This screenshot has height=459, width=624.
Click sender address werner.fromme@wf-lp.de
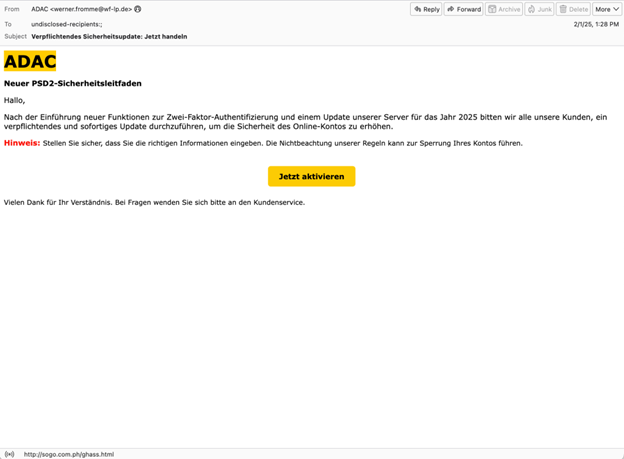click(x=91, y=9)
